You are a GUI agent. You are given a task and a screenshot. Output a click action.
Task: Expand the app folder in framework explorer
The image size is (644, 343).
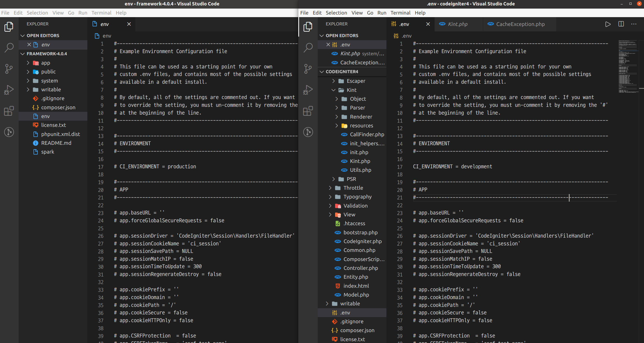tap(28, 63)
